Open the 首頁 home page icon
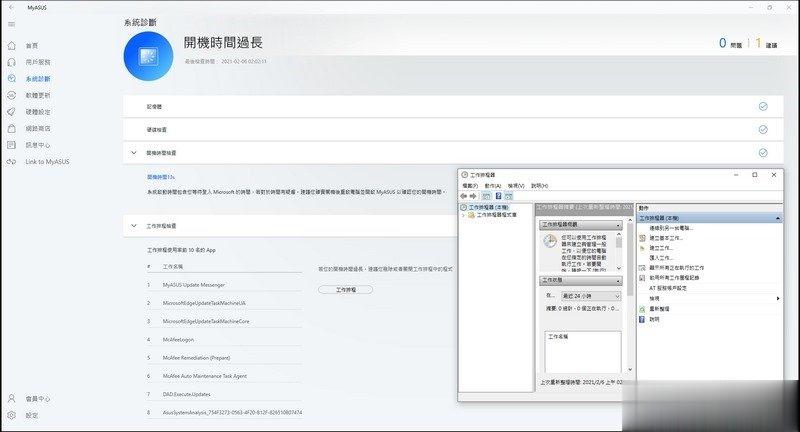800x432 pixels. point(12,46)
